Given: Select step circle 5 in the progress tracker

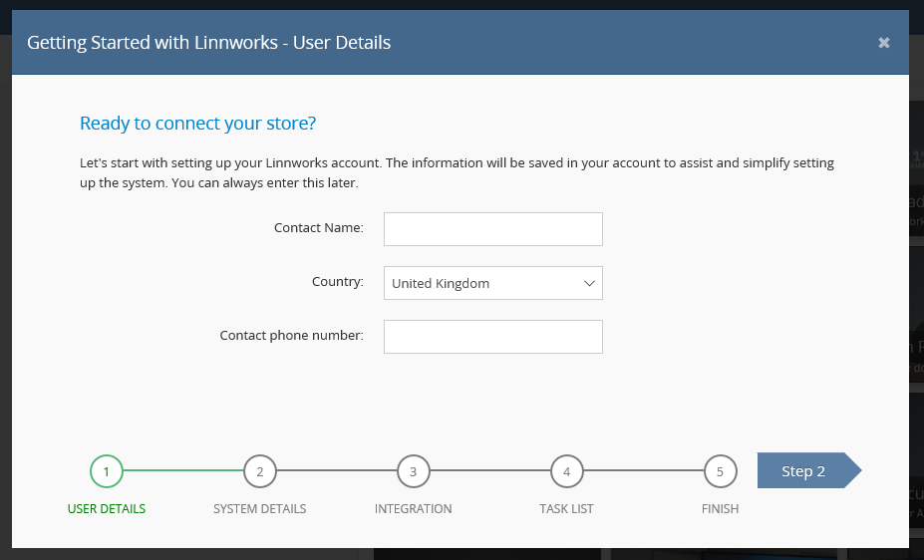Looking at the screenshot, I should tap(720, 471).
